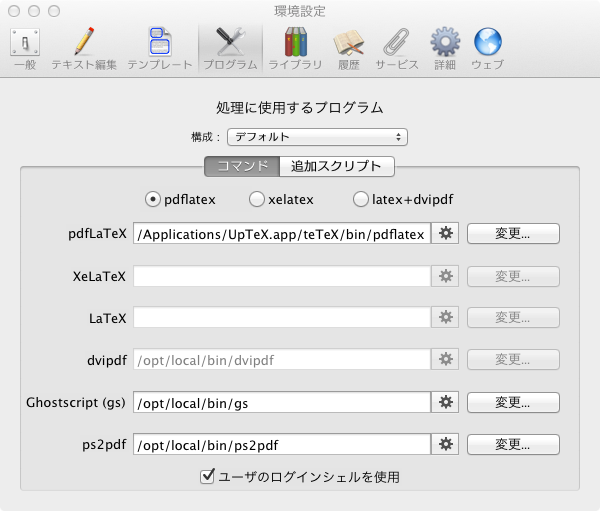Viewport: 600px width, 511px height.
Task: Open gear options menu for pdfLaTeX path
Action: pos(445,233)
